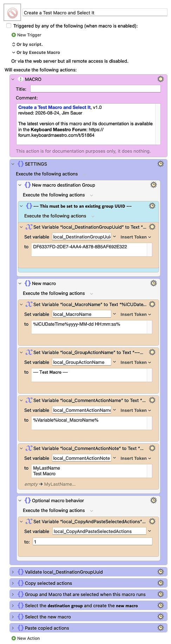Image resolution: width=171 pixels, height=644 pixels.
Task: Open gear for New macro group
Action: click(x=153, y=283)
